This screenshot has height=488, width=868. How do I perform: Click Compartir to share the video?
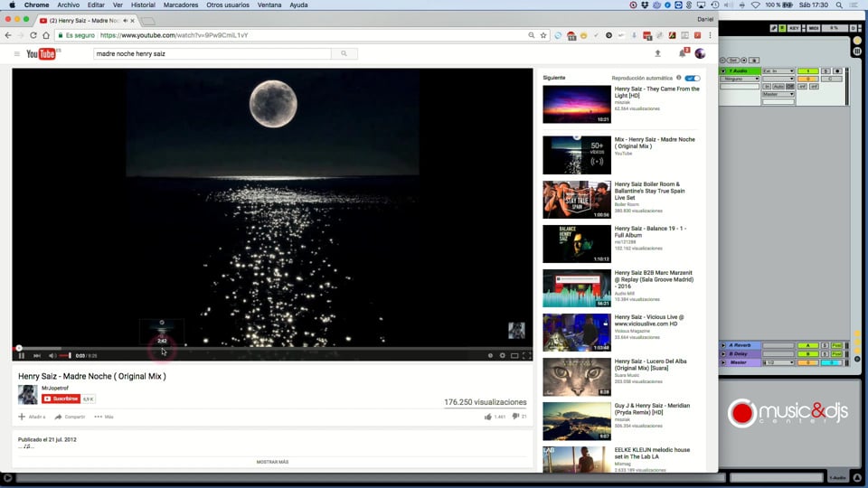[70, 417]
